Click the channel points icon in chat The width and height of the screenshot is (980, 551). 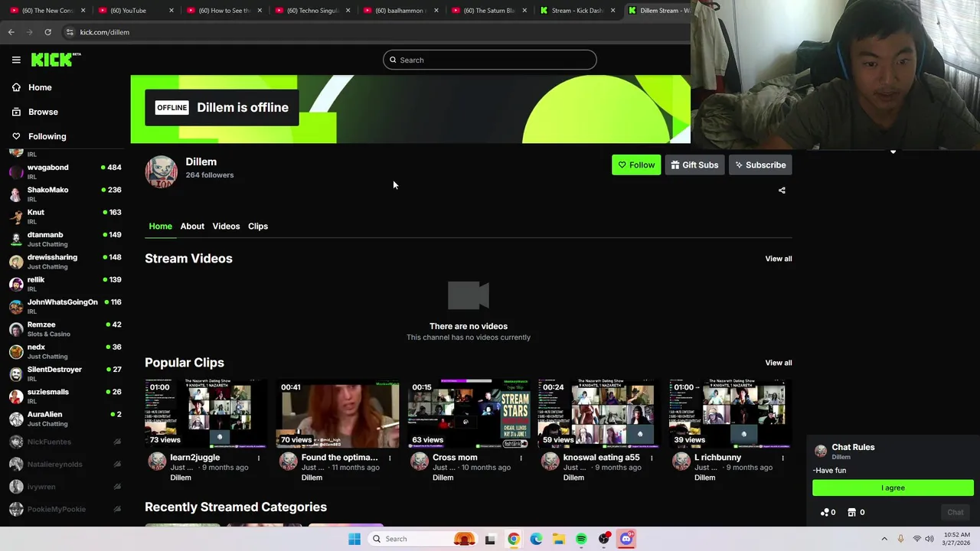825,513
